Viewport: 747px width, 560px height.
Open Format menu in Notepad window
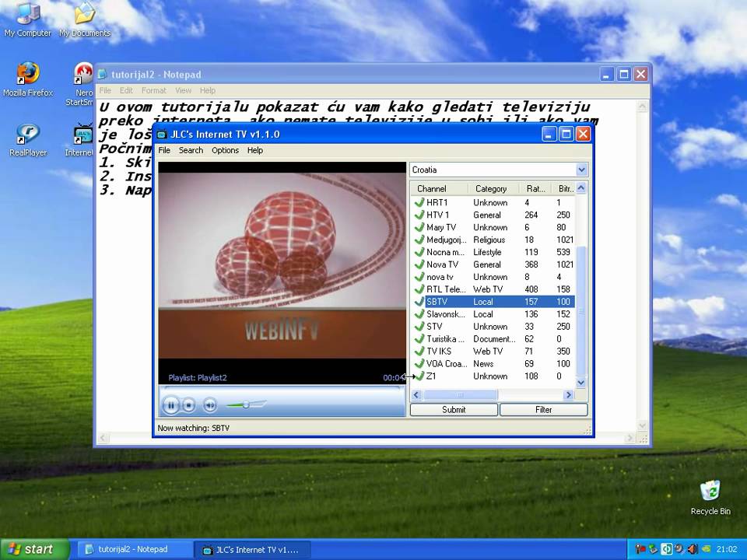pos(153,90)
